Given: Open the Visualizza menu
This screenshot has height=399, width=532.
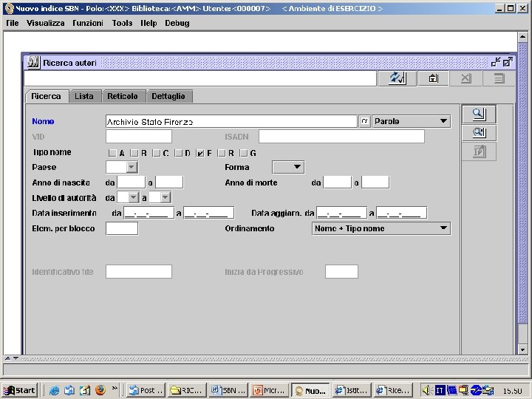Looking at the screenshot, I should click(x=46, y=23).
